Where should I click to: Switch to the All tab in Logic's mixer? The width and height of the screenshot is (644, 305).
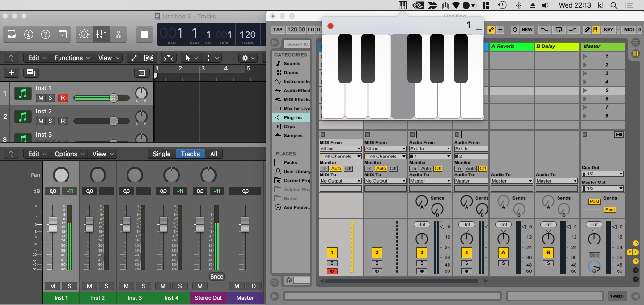click(213, 154)
